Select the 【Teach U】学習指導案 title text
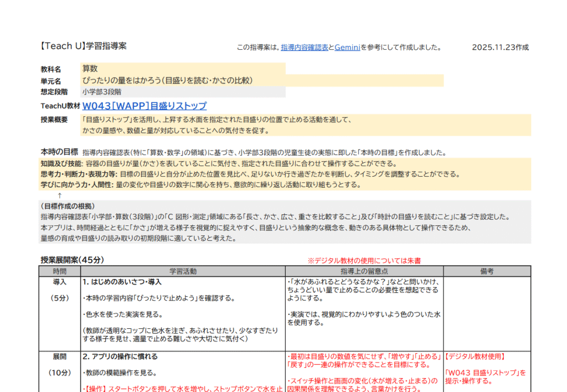Image resolution: width=567 pixels, height=392 pixels. (83, 47)
